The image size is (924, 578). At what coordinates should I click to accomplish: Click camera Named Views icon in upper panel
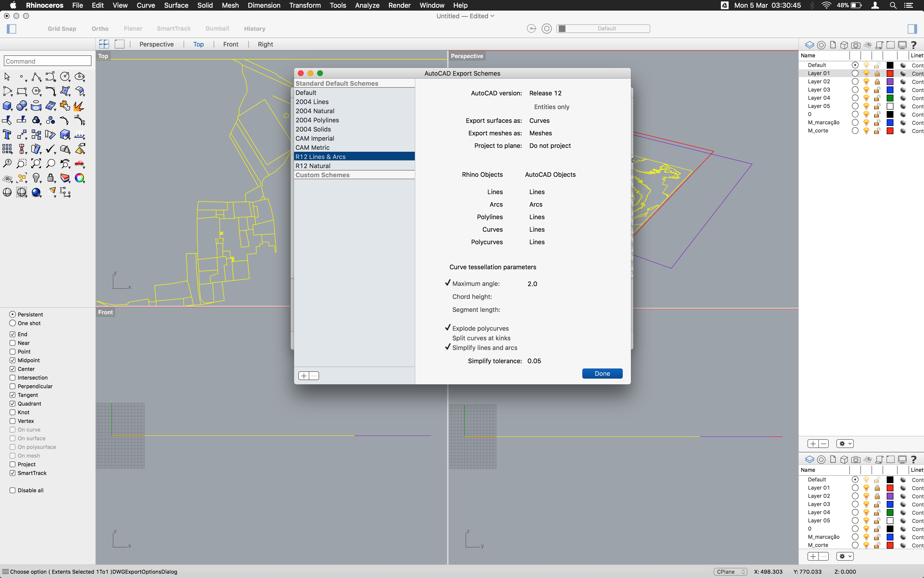(856, 45)
